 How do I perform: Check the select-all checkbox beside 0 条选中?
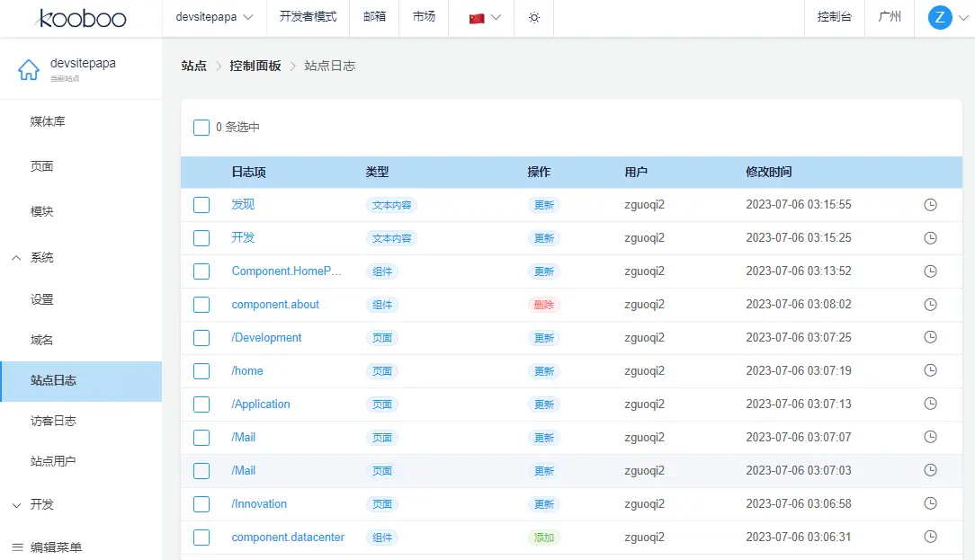201,128
